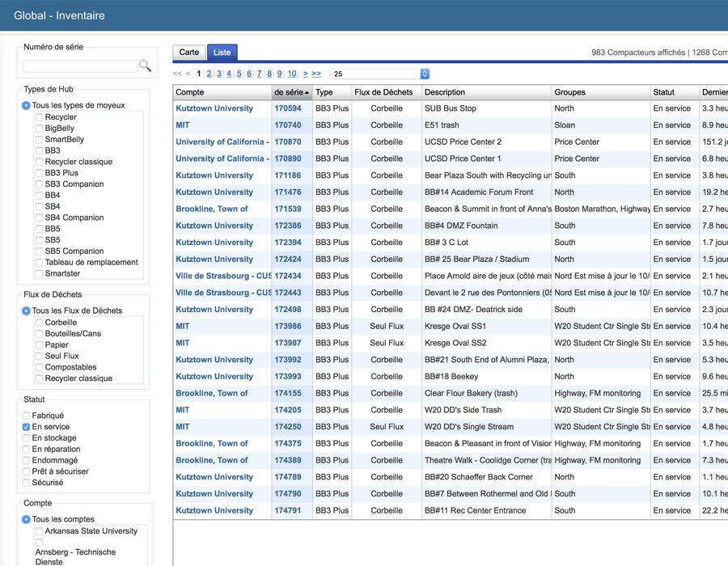This screenshot has width=728, height=566.
Task: Sort by the 'de série' column header
Action: click(291, 92)
